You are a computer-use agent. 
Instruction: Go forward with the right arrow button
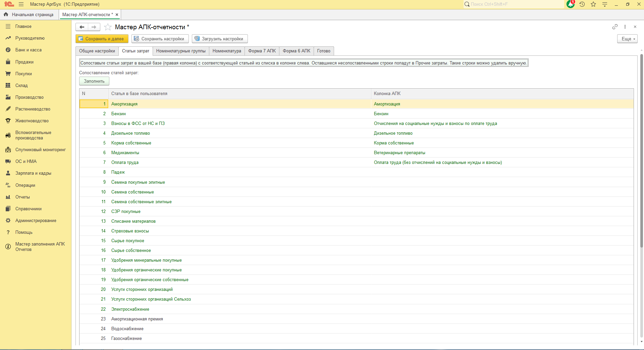pos(94,27)
